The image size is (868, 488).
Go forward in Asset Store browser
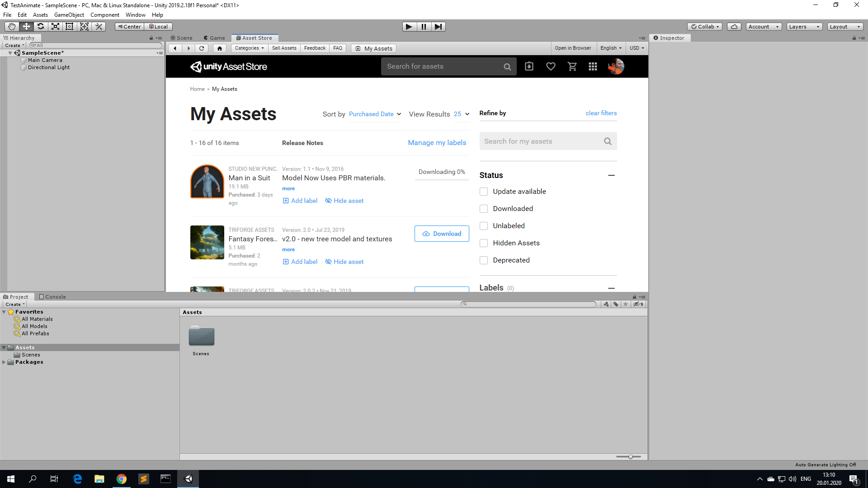click(189, 48)
